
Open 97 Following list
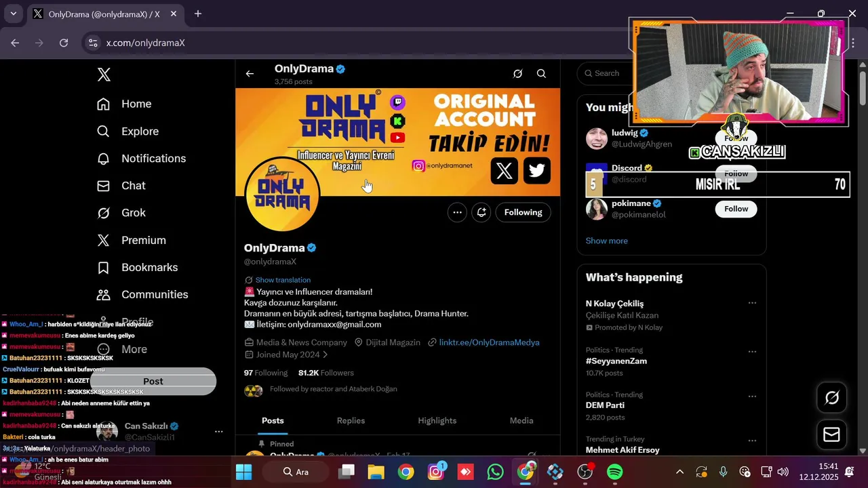pos(266,373)
